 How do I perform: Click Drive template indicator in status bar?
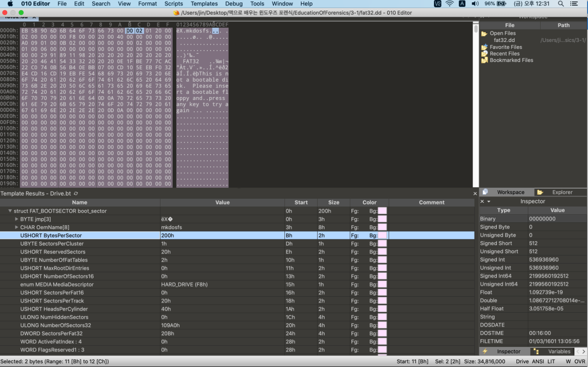tap(522, 362)
